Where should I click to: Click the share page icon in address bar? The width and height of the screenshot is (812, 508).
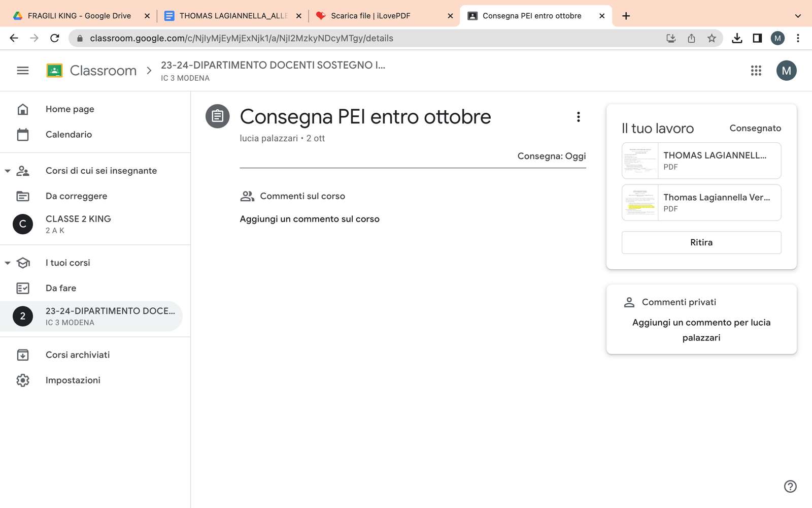(691, 38)
